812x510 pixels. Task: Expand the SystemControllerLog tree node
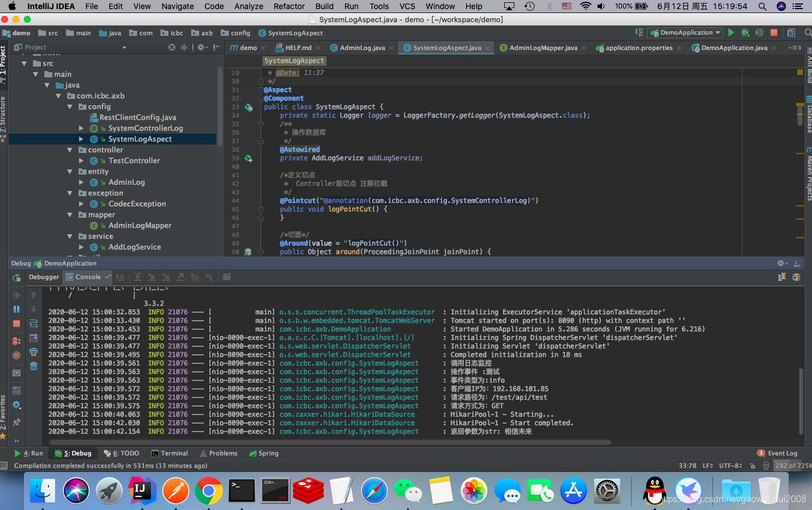point(81,128)
